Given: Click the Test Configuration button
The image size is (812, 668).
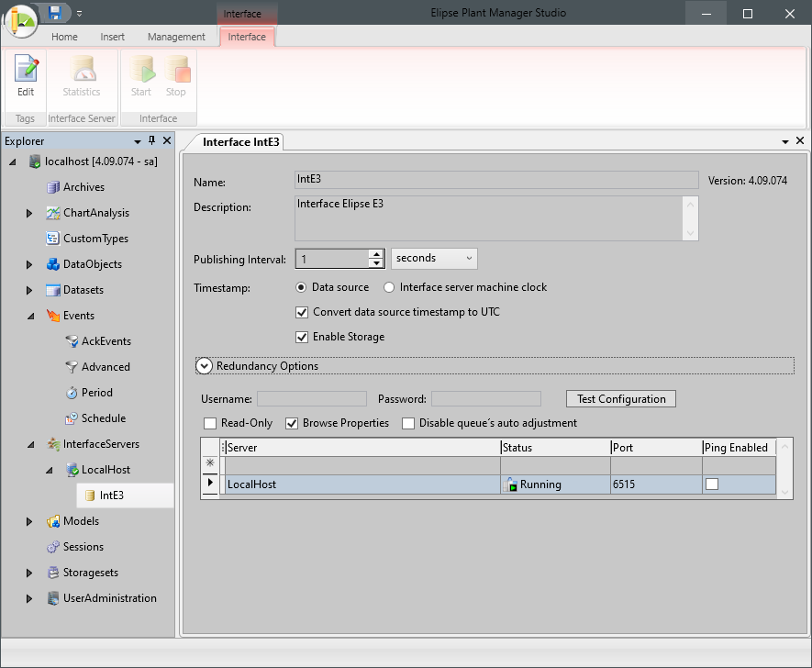Looking at the screenshot, I should point(621,399).
